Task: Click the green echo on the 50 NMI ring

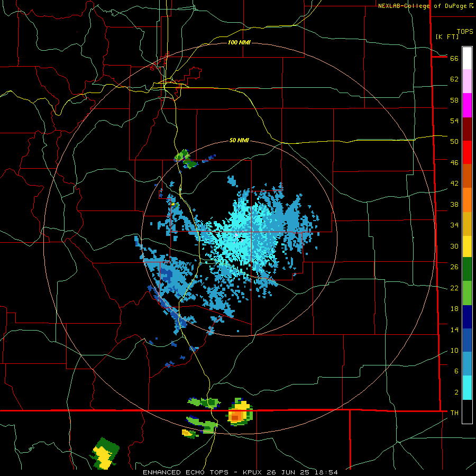Action: tap(186, 159)
